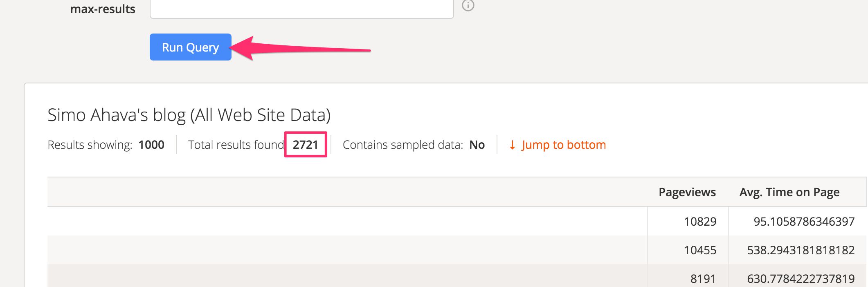Select the 8191 pageviews cell

[703, 279]
